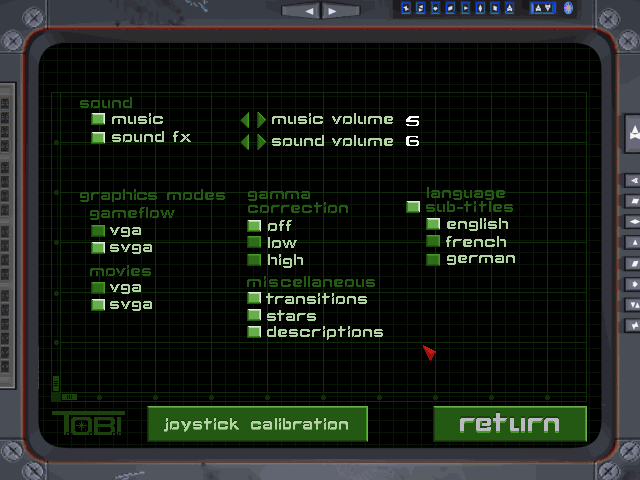Decrease music volume with left arrow
Screen dimensions: 640x480
coord(245,120)
